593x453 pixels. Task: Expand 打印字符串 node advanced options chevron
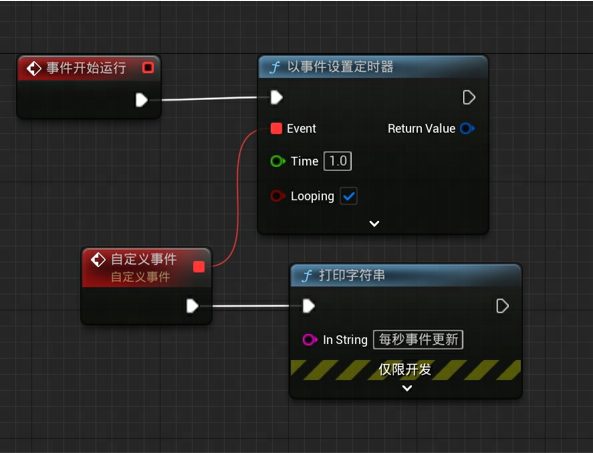pos(407,388)
